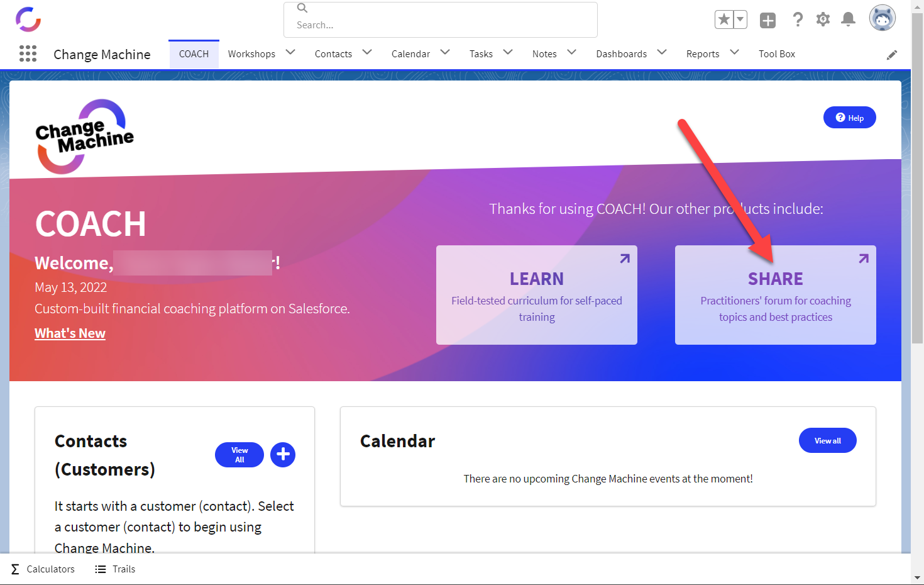Open the Contacts tab
Screen dimensions: 924x585
coord(333,54)
